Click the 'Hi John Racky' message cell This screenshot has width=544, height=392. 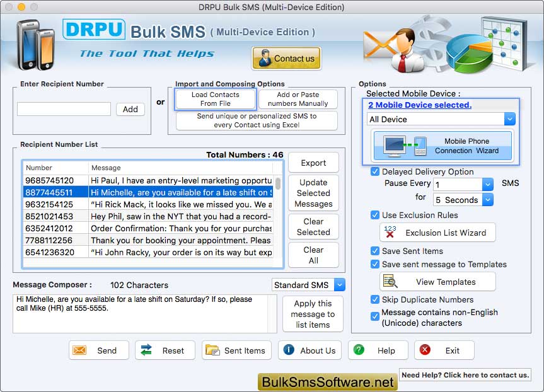(x=181, y=252)
